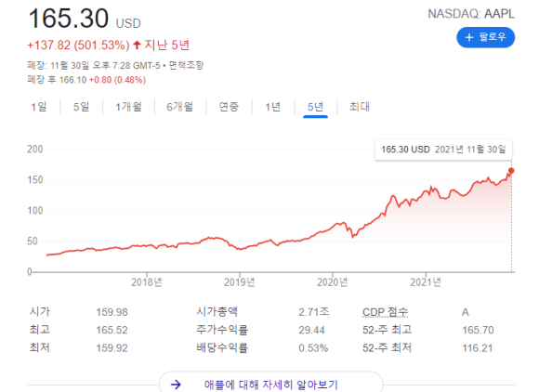Click the 2020년 axis label

point(332,282)
